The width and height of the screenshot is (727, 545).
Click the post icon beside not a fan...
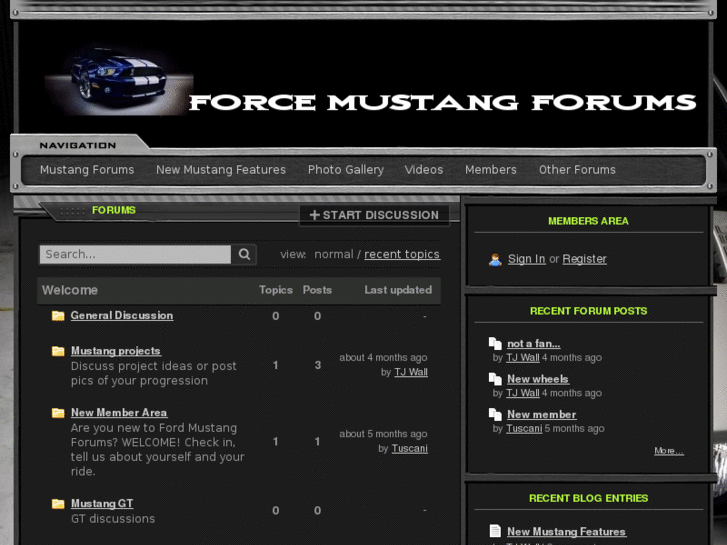(x=495, y=344)
